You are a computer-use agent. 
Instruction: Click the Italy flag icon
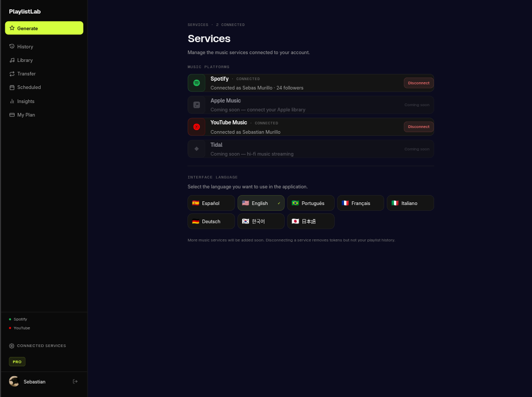(395, 203)
